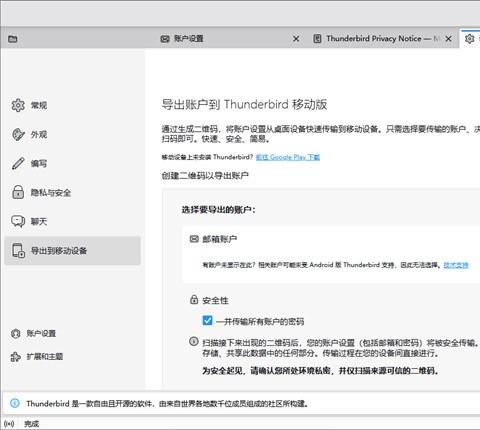Screen dimensions: 480x430
Task: Click the 常规 gear icon
Action: (18, 105)
